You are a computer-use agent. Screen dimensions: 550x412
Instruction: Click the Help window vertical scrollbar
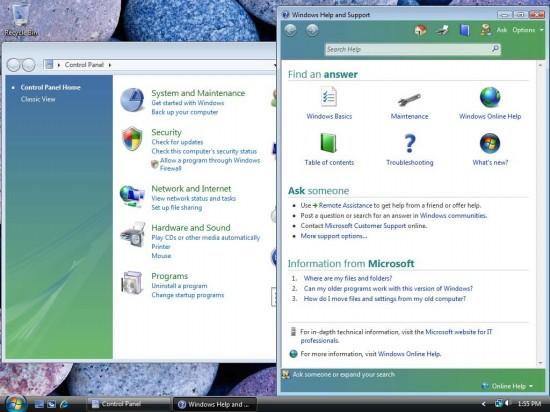[540, 214]
